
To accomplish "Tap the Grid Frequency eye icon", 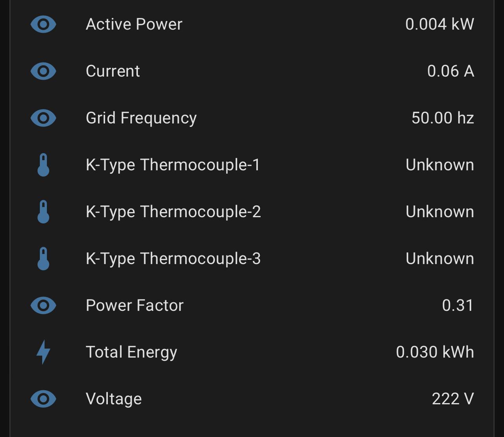I will [43, 118].
